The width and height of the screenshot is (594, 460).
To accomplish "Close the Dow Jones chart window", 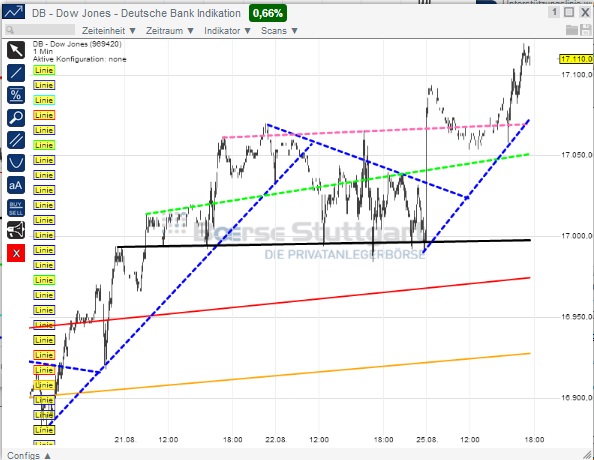I will 585,13.
